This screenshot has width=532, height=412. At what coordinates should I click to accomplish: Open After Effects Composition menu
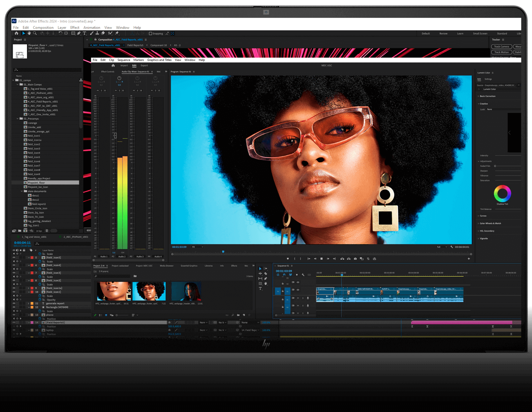[43, 28]
